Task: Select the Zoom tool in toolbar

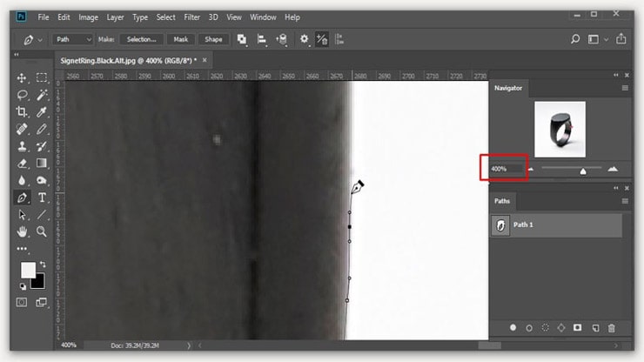Action: click(41, 231)
